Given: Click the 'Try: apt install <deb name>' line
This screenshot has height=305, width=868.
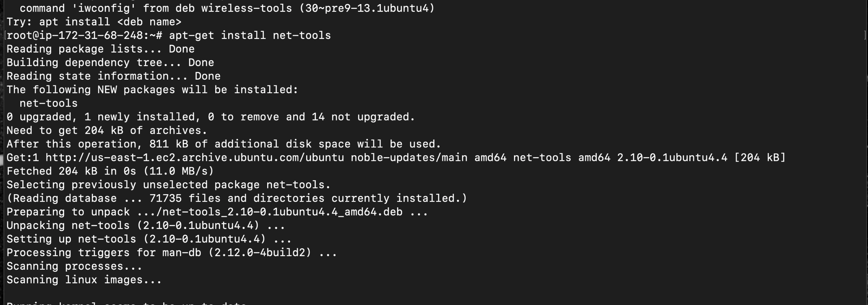Looking at the screenshot, I should tap(94, 22).
